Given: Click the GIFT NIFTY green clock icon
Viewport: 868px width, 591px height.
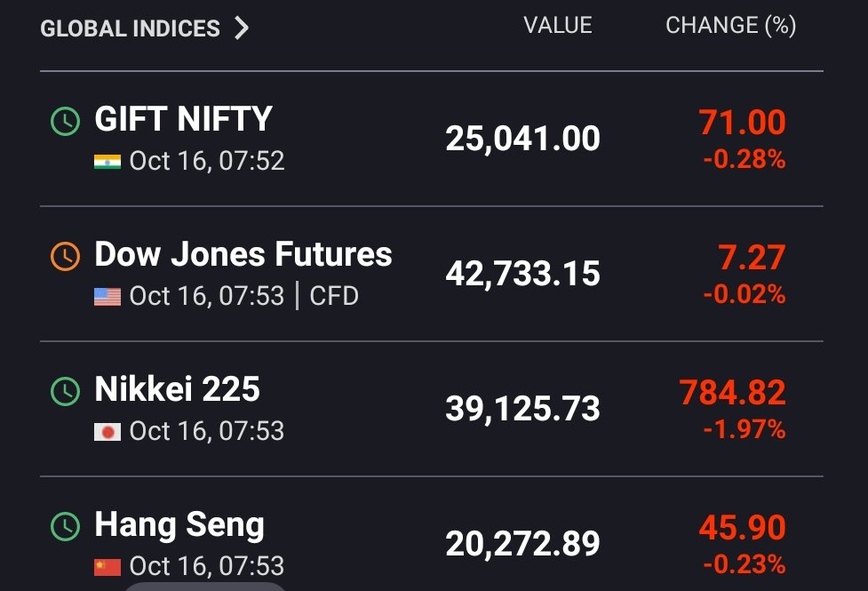Looking at the screenshot, I should 66,121.
